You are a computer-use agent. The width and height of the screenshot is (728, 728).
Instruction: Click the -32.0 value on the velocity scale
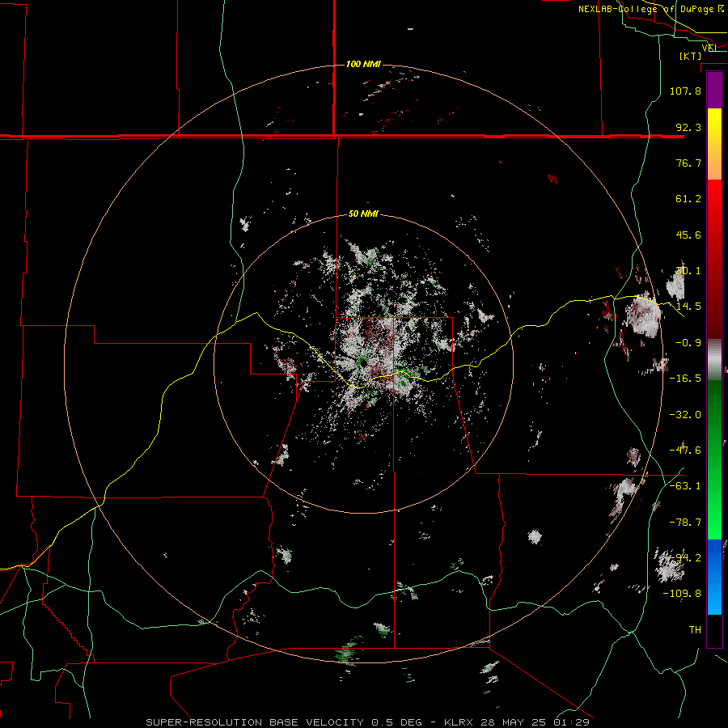685,415
